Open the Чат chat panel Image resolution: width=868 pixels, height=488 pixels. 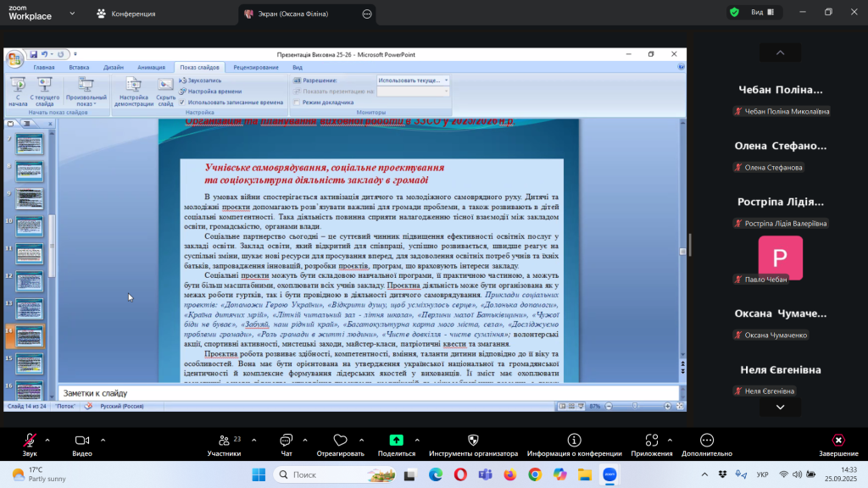(286, 441)
